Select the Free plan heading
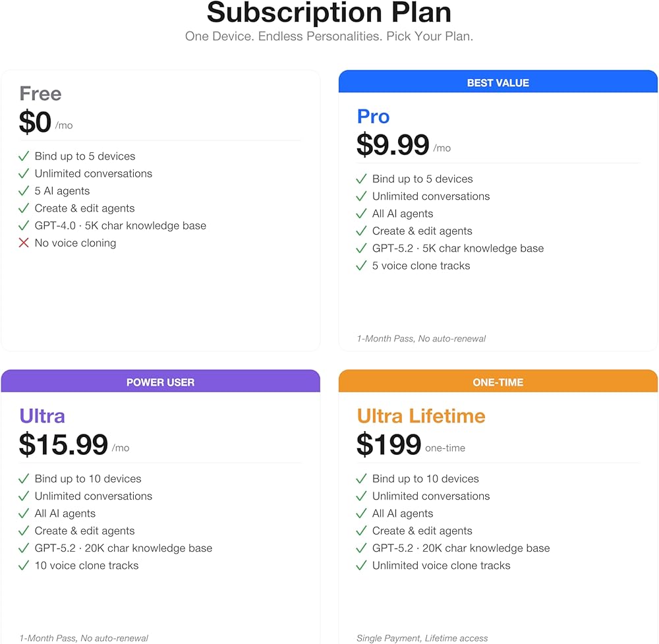 click(40, 94)
